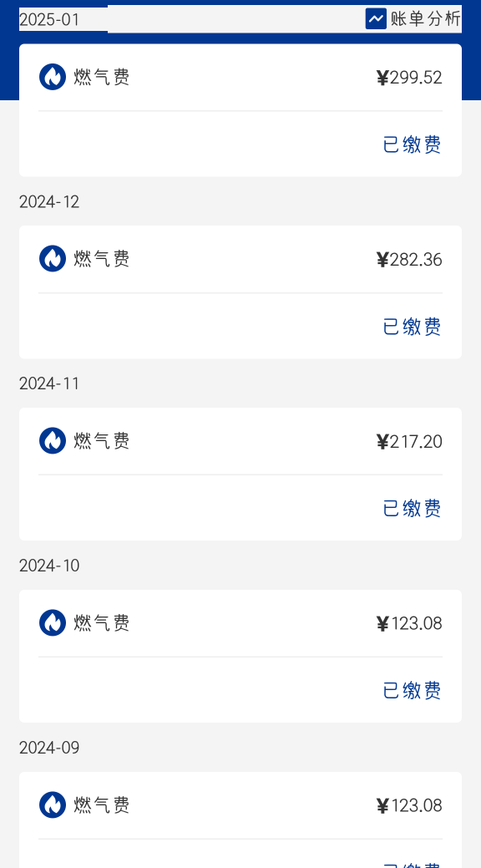The image size is (481, 868).
Task: Open the ¥217.20 gas bill amount
Action: tap(409, 441)
